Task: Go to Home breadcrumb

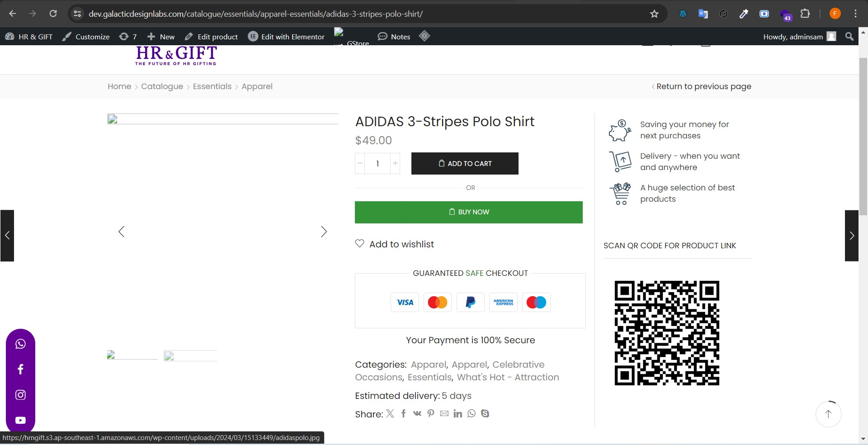Action: tap(119, 86)
